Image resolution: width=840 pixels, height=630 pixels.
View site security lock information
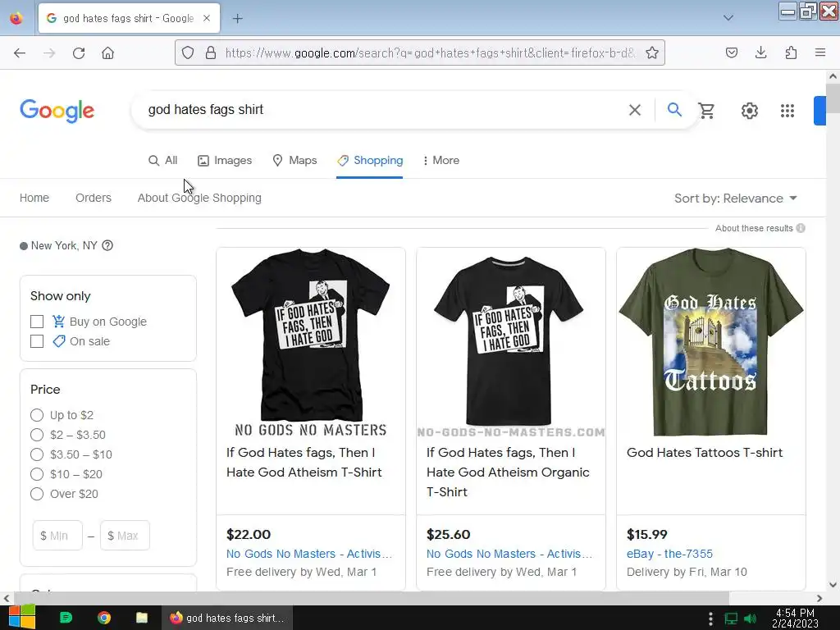click(211, 52)
